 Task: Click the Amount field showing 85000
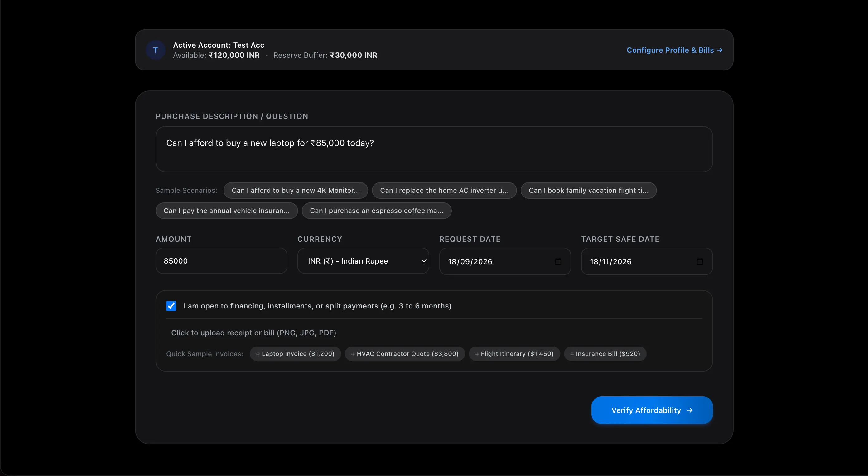[x=221, y=261]
